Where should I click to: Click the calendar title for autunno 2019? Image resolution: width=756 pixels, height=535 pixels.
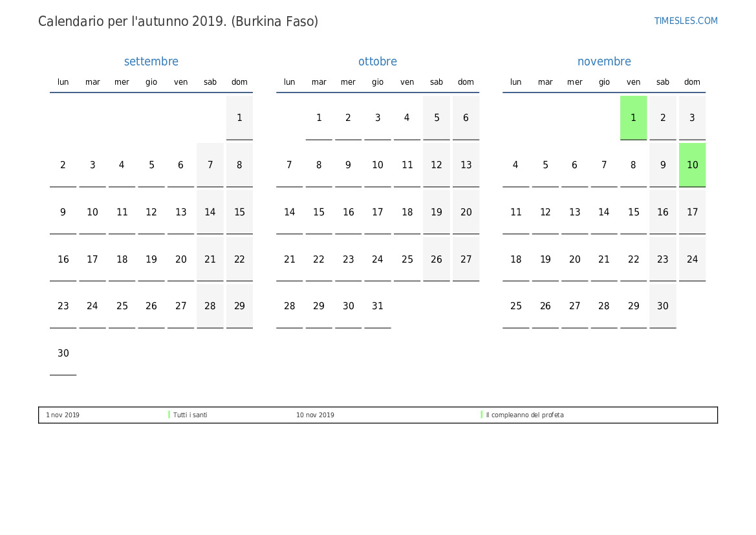178,21
